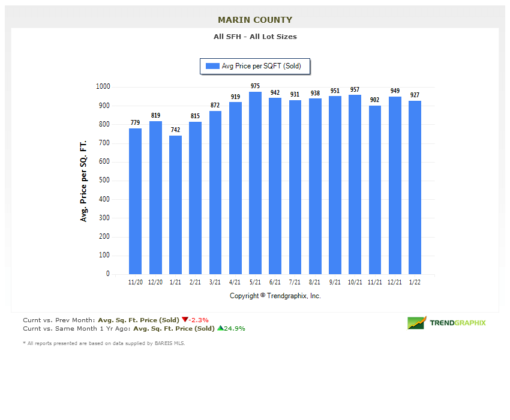This screenshot has height=420, width=510.
Task: Click the 11/20 bar showing 779
Action: [x=136, y=201]
